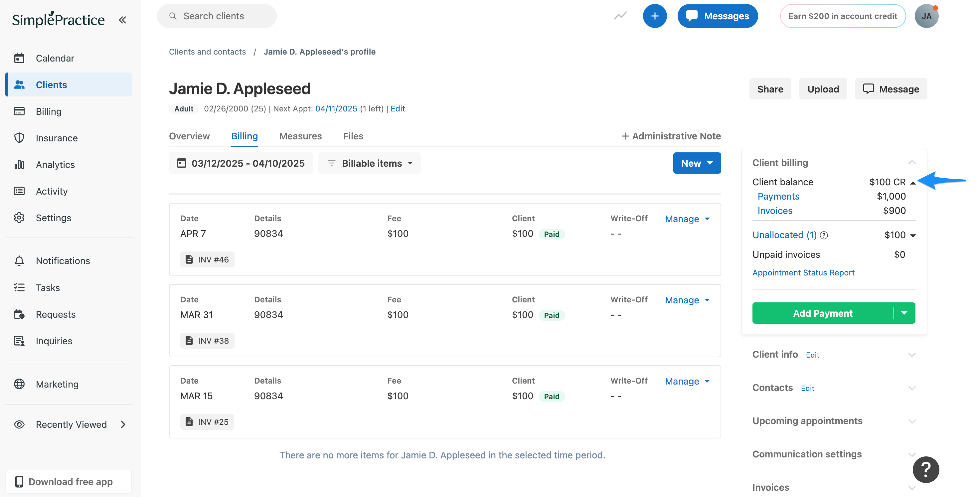Open Tasks in the sidebar
980x497 pixels.
pos(69,287)
